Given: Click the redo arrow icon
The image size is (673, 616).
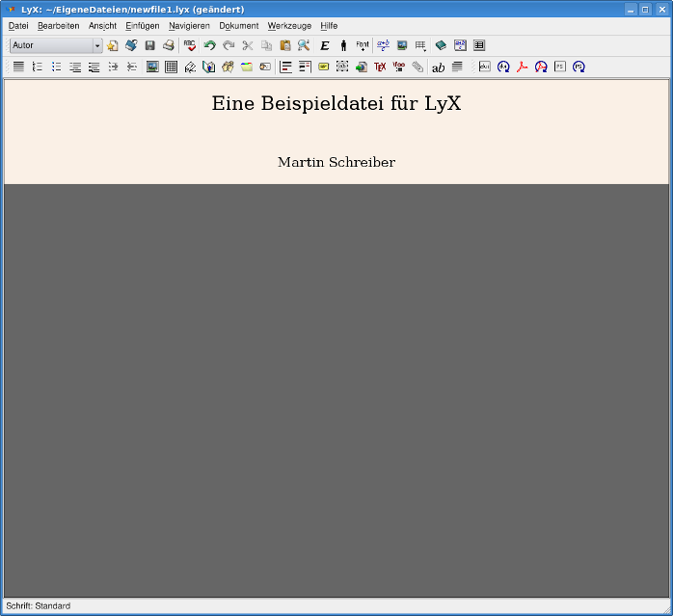Looking at the screenshot, I should point(229,45).
